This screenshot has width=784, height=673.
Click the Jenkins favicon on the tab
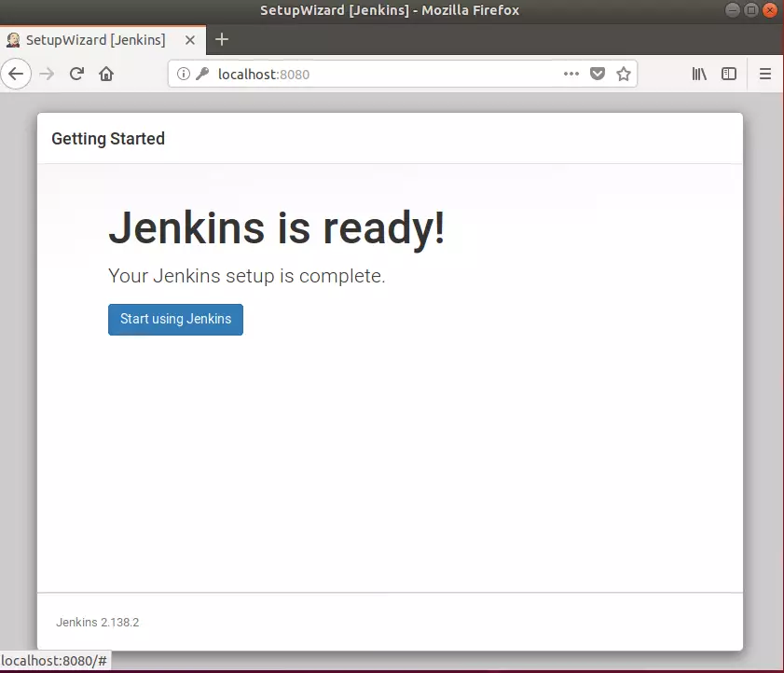(13, 40)
